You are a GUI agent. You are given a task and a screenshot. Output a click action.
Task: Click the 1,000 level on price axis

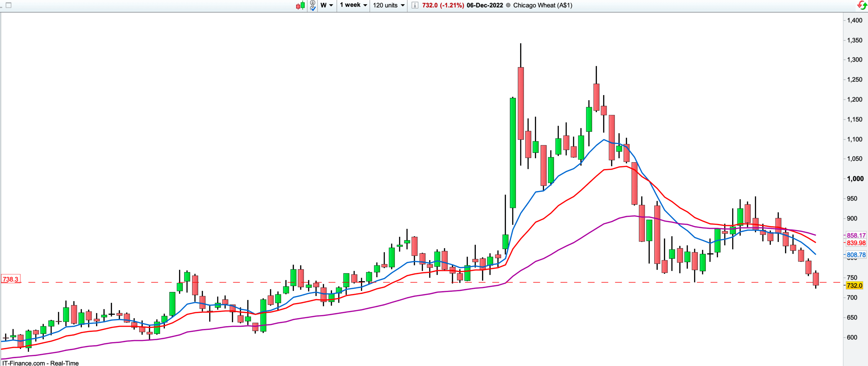855,179
